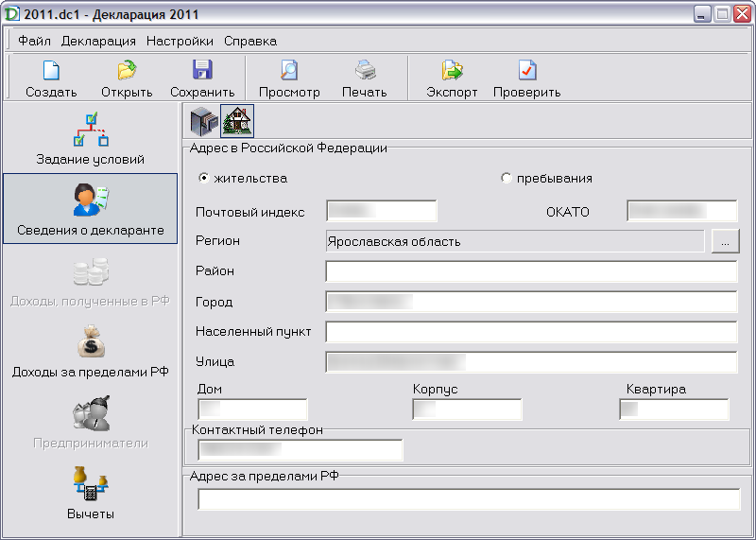Open Настройки menu
756x540 pixels.
(180, 41)
